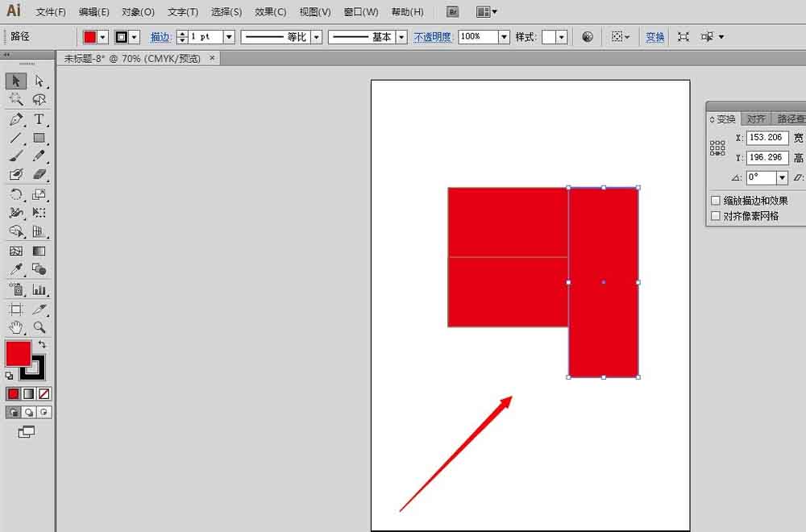
Task: Select the Paintbrush tool
Action: click(16, 156)
